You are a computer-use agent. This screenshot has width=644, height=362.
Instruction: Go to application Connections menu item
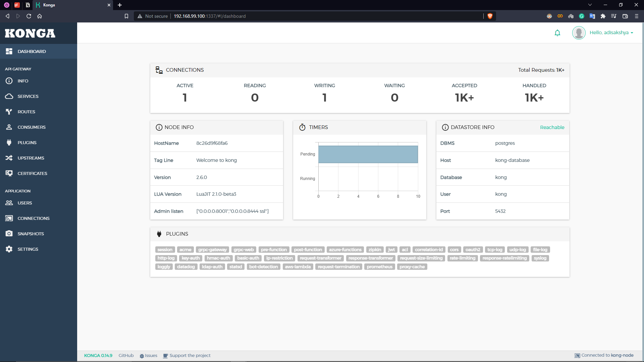(33, 218)
